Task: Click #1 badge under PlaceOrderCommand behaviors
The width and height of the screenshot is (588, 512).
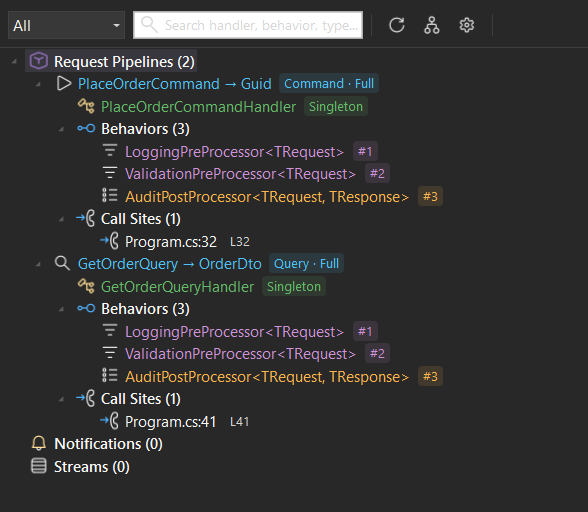Action: [365, 151]
